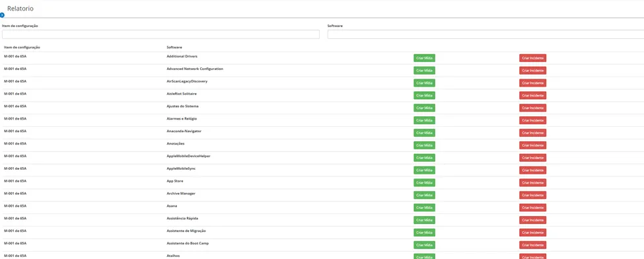Create incident for App Store

pyautogui.click(x=532, y=182)
